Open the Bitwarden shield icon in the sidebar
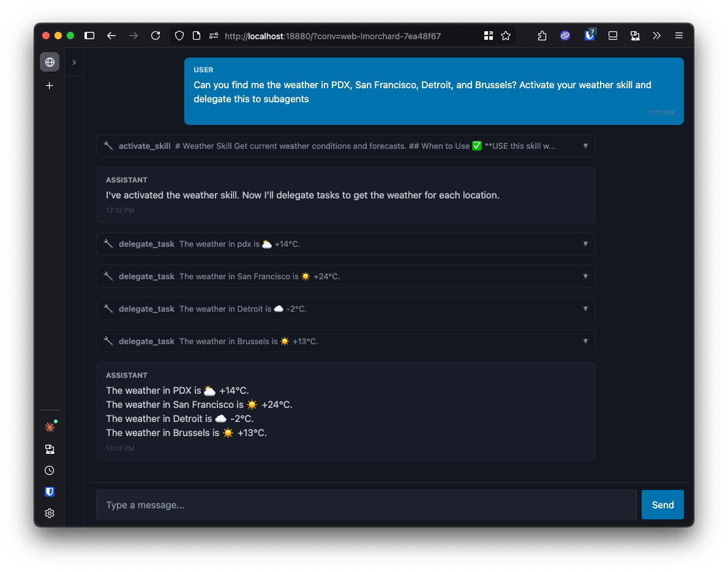Image resolution: width=728 pixels, height=572 pixels. point(50,492)
